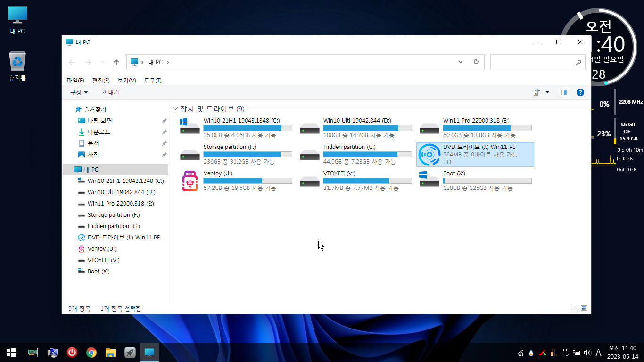Screen dimensions: 644x362
Task: Click the circuit board icon in taskbar
Action: point(33,352)
